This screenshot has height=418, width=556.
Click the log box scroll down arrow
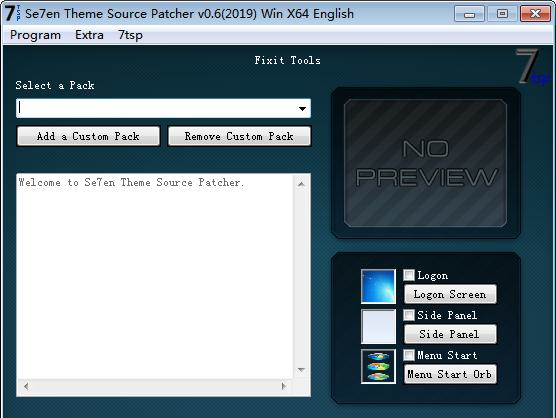[301, 370]
